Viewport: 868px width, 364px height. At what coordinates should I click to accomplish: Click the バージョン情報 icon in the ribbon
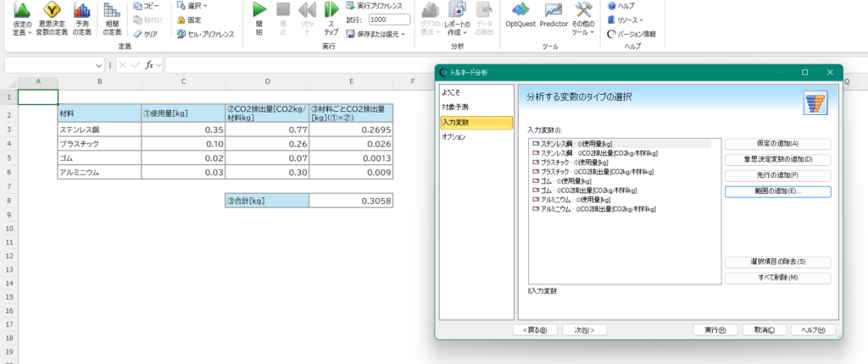point(612,34)
